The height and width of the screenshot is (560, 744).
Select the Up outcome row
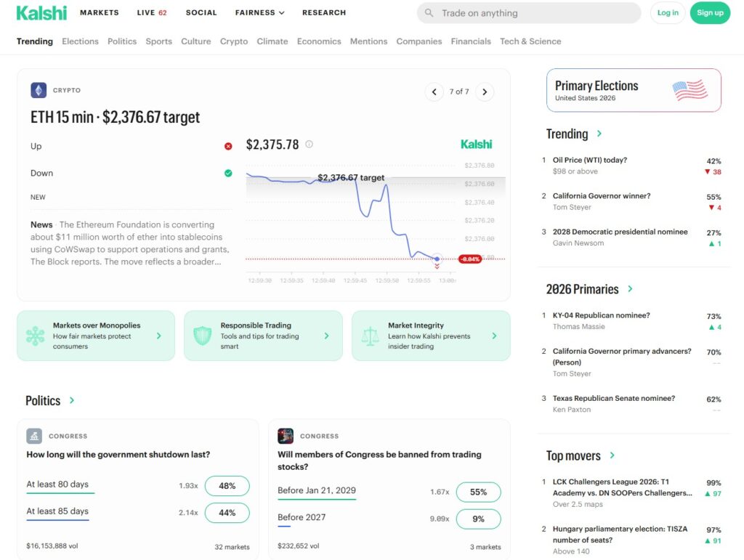(x=132, y=146)
